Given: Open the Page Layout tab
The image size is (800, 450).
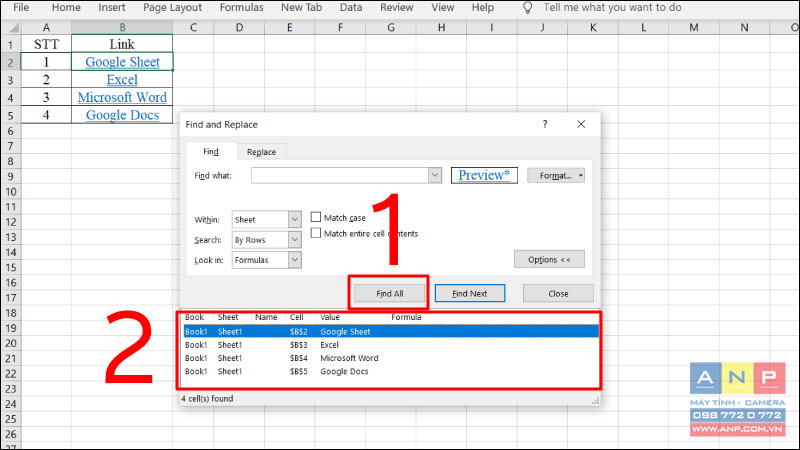Looking at the screenshot, I should pyautogui.click(x=172, y=7).
